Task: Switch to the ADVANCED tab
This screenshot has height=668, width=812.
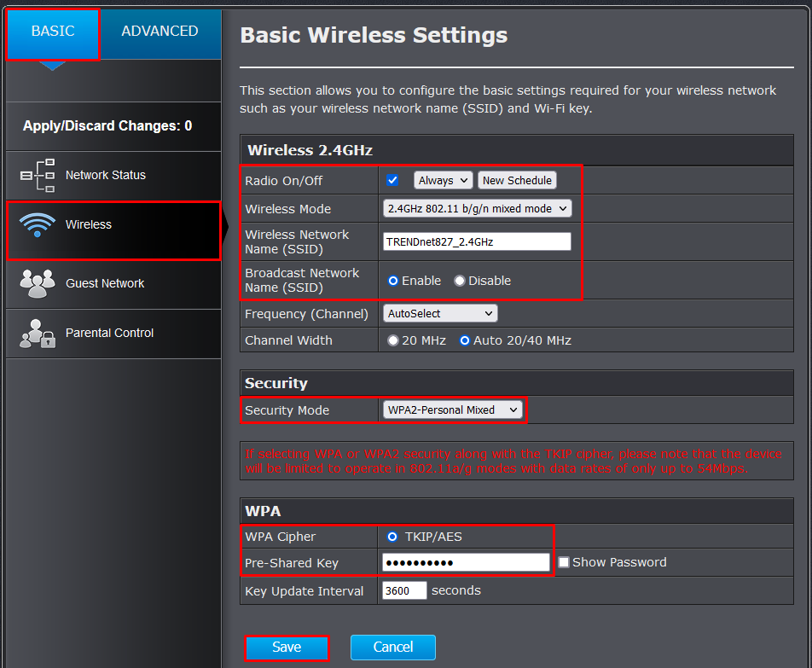Action: coord(159,32)
